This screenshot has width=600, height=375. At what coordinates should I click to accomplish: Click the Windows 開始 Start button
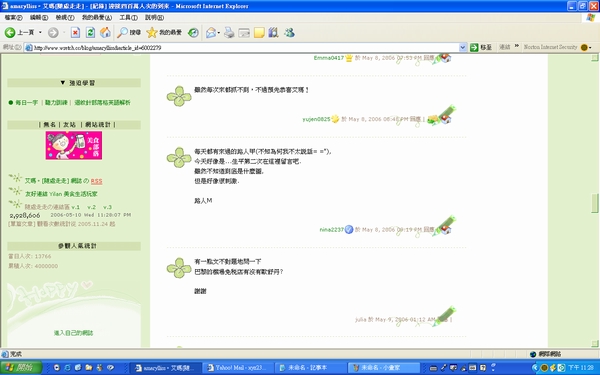pyautogui.click(x=21, y=368)
